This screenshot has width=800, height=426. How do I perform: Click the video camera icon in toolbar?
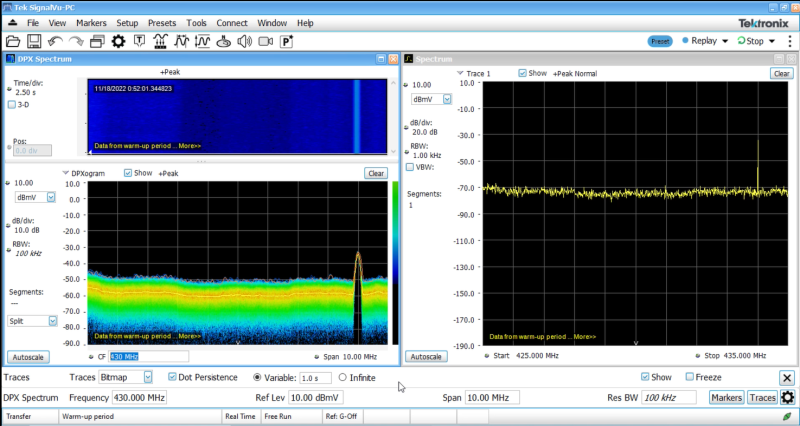265,41
